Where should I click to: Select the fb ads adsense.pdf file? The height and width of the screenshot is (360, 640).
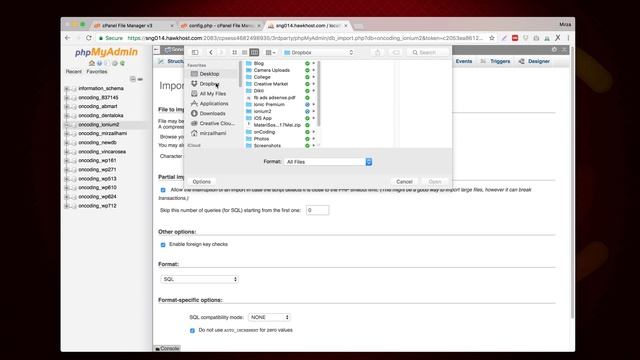click(274, 98)
